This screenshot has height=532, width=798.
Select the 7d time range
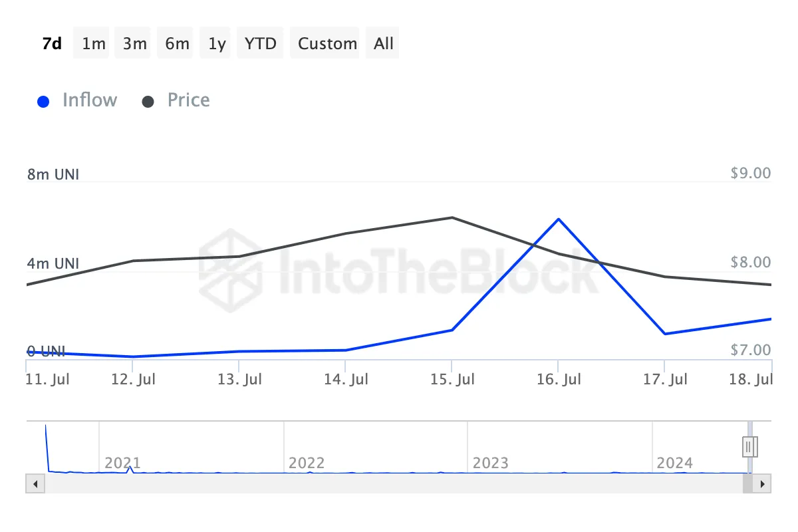(51, 44)
